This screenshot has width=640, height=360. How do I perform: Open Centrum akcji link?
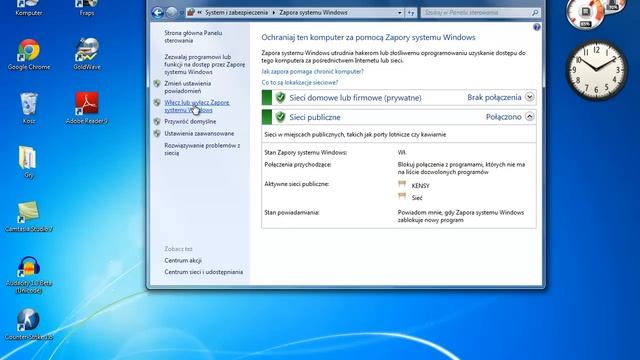[183, 260]
